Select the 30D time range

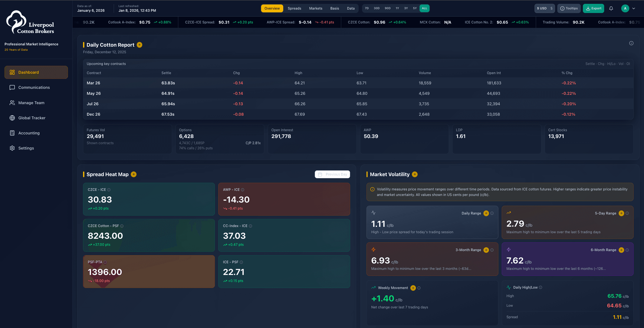pyautogui.click(x=377, y=8)
